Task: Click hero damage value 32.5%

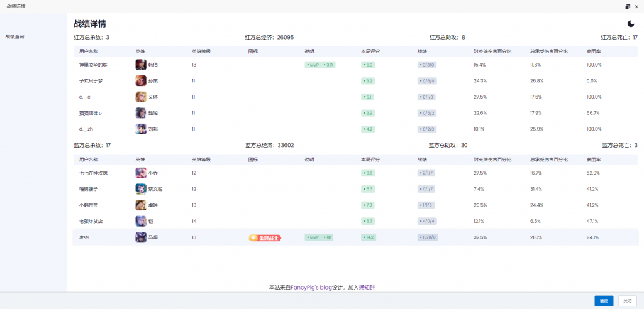Action: coord(480,237)
